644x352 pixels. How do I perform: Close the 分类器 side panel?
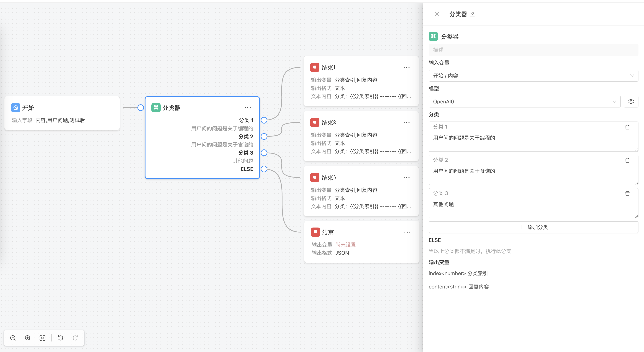(437, 14)
